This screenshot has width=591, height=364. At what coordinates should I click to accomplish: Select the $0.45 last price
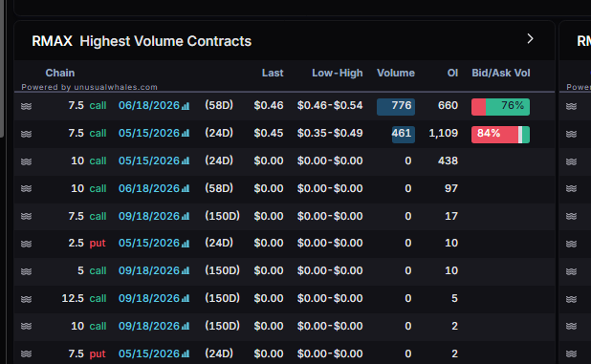pos(269,133)
